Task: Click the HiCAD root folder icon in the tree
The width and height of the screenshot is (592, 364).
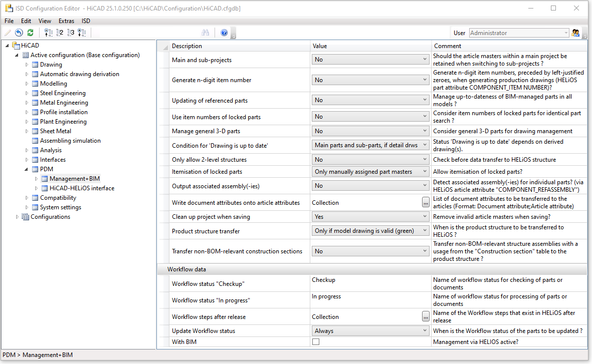Action: 16,46
